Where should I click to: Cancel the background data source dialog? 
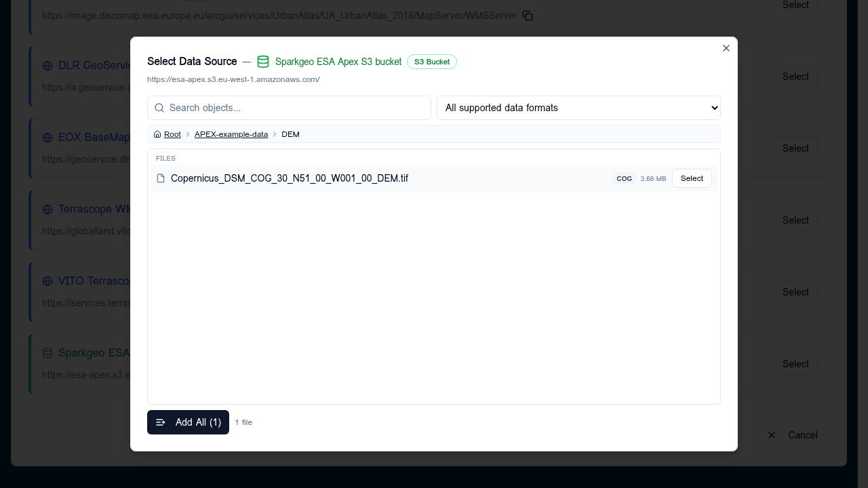click(792, 435)
